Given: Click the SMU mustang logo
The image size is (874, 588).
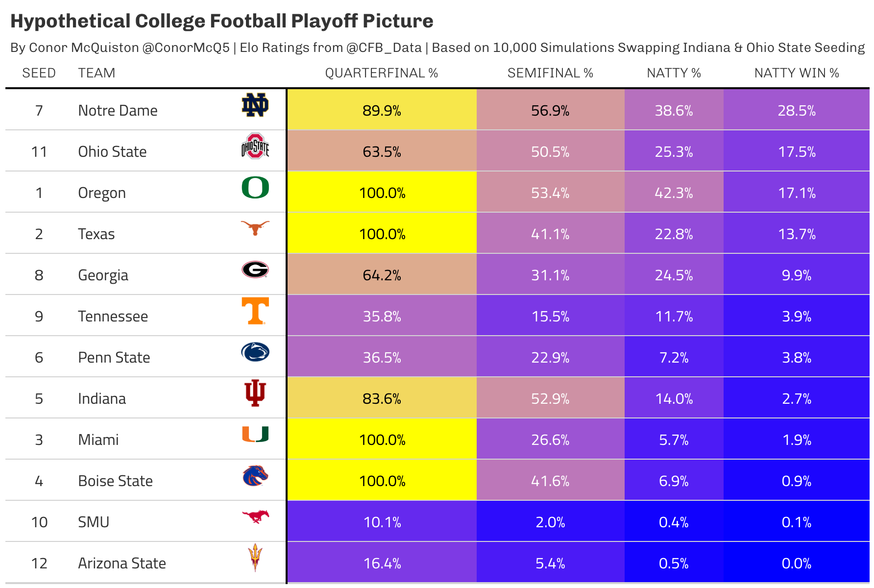Looking at the screenshot, I should point(255,516).
